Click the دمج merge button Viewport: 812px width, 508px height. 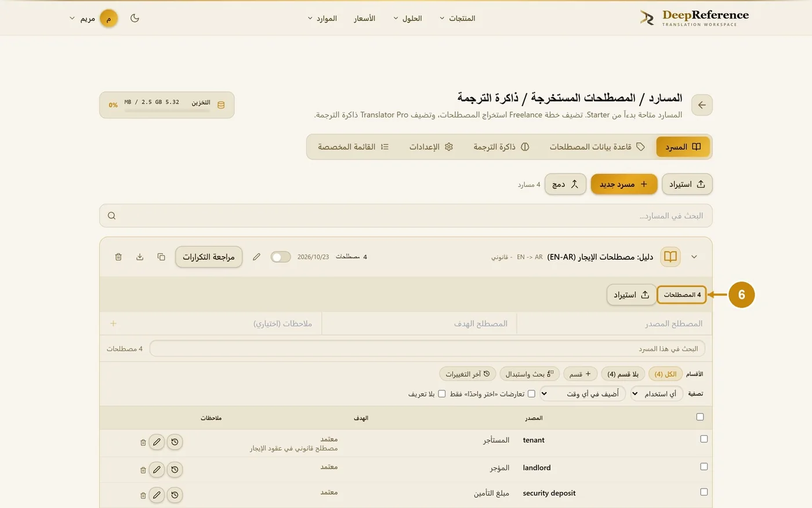click(565, 184)
